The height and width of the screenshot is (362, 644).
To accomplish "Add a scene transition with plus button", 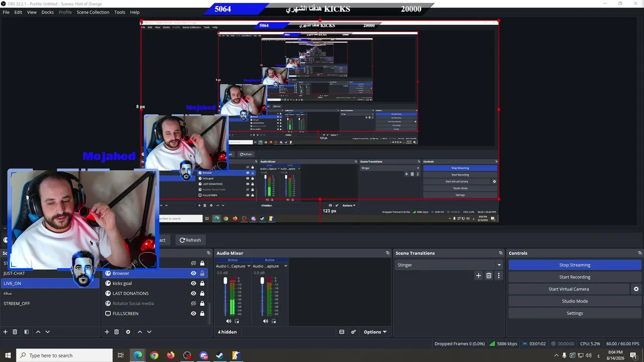I will coord(478,276).
